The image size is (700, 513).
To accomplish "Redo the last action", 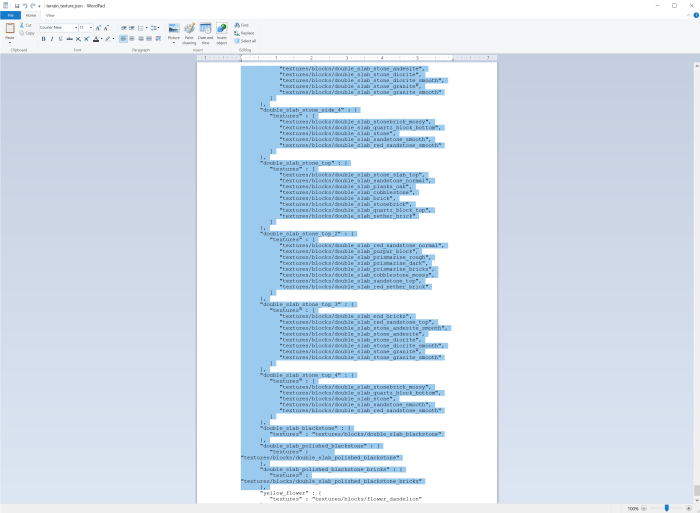I will [33, 6].
